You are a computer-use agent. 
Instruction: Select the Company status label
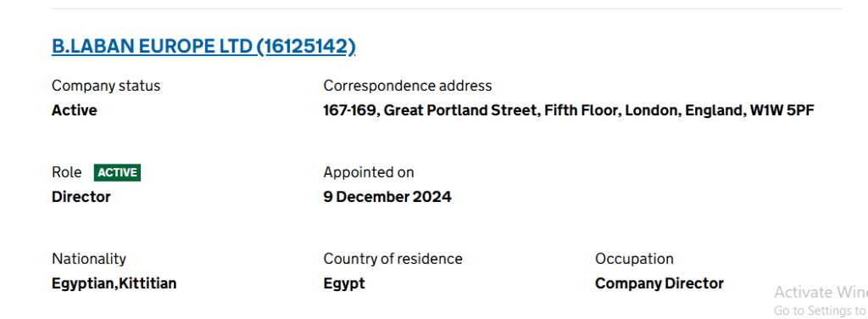pyautogui.click(x=106, y=86)
